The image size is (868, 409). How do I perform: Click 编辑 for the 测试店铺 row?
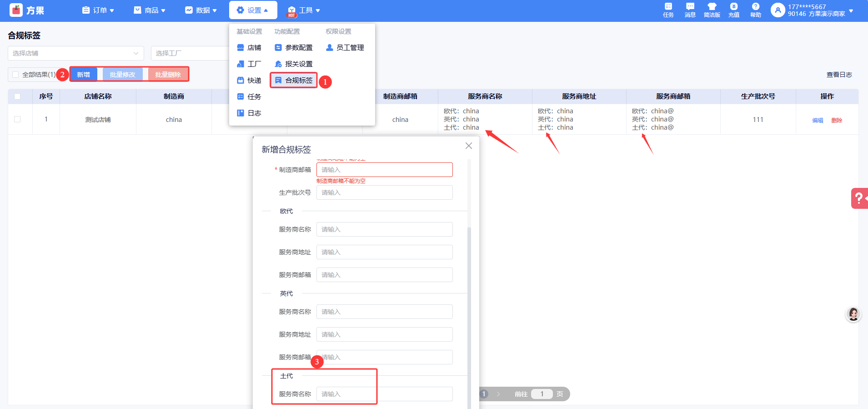coord(818,120)
